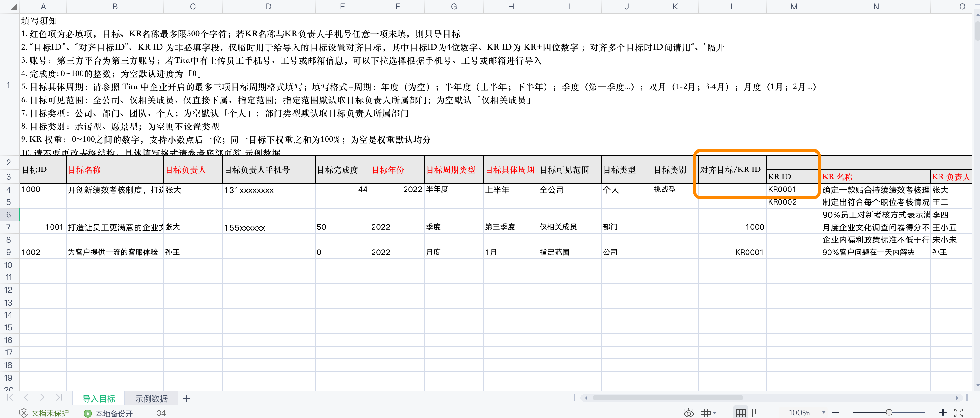Zoom out with minus button
The image size is (980, 418).
click(836, 413)
